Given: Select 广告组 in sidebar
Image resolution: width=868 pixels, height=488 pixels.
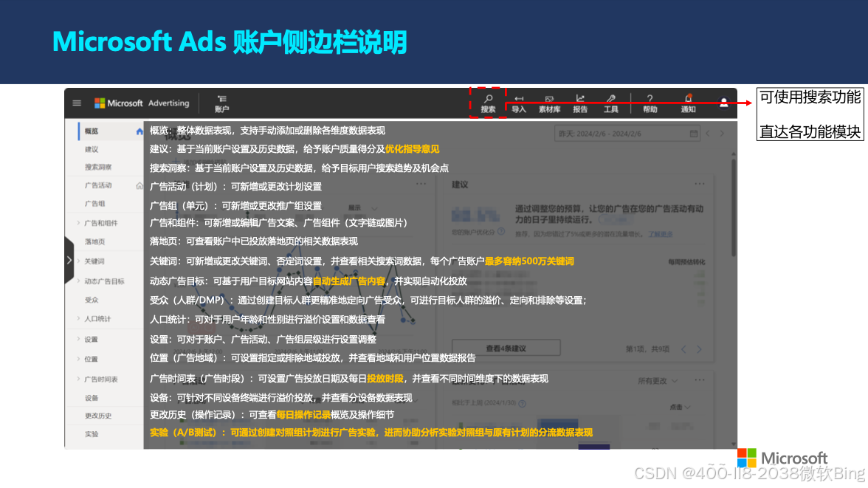Looking at the screenshot, I should [94, 204].
